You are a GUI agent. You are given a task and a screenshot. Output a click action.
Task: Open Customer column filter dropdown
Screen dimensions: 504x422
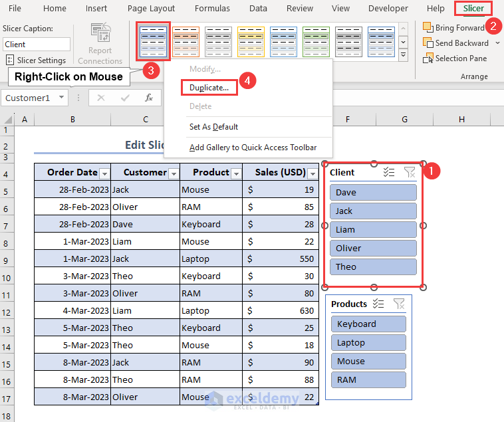pyautogui.click(x=174, y=173)
